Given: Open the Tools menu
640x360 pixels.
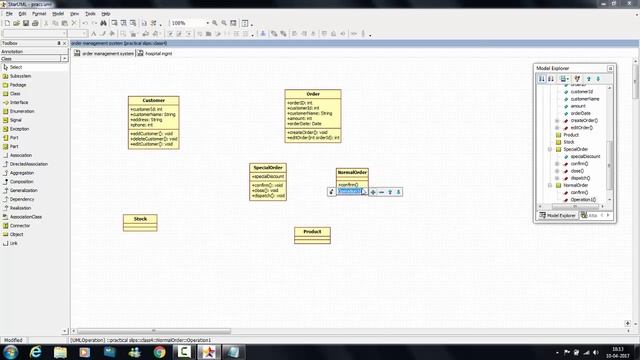Looking at the screenshot, I should coord(90,14).
